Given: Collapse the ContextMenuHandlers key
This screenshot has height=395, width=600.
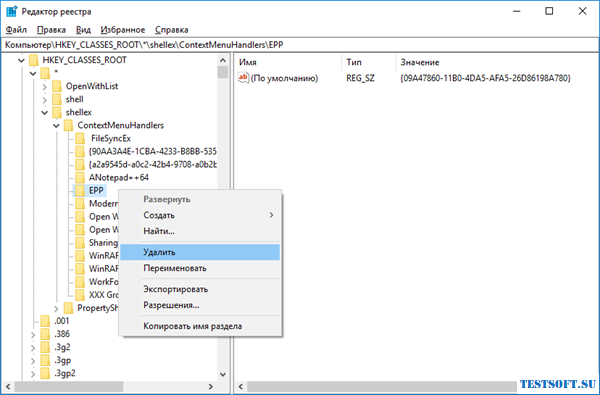Looking at the screenshot, I should (56, 126).
